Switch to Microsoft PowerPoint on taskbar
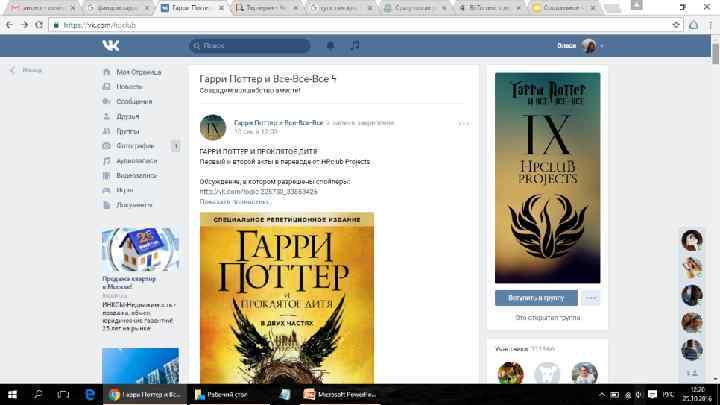This screenshot has width=720, height=405. (340, 394)
